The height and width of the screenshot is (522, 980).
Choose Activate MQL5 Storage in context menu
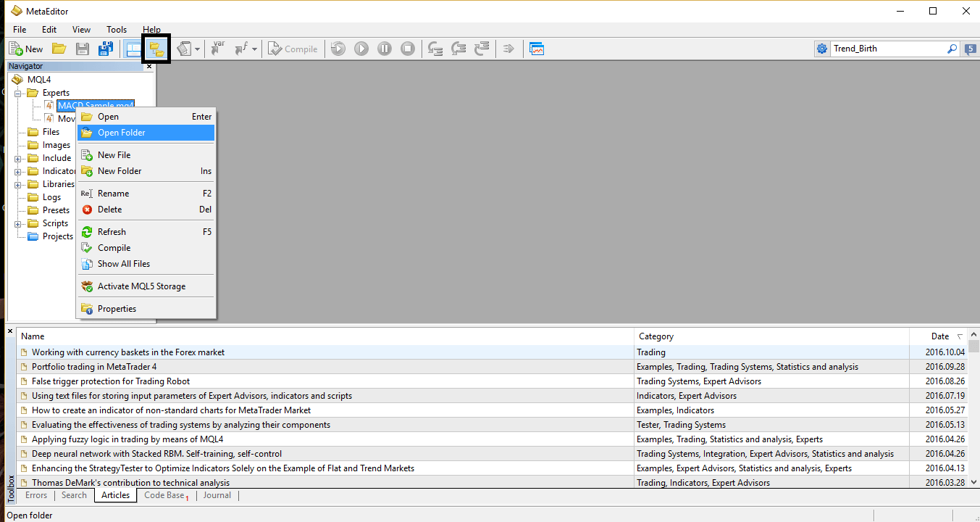point(146,286)
